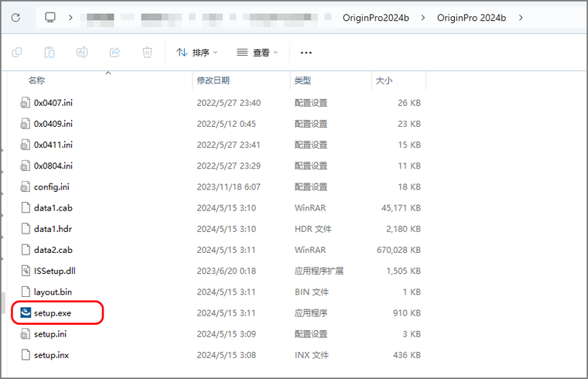Select the file icon of setup.inx
Viewport: 588px width, 379px height.
(26, 354)
